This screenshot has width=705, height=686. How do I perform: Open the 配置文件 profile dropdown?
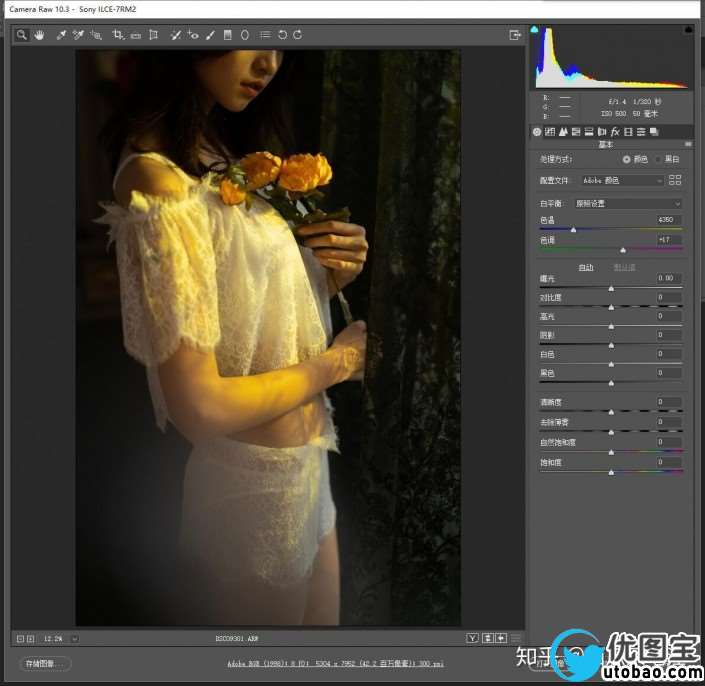coord(623,180)
